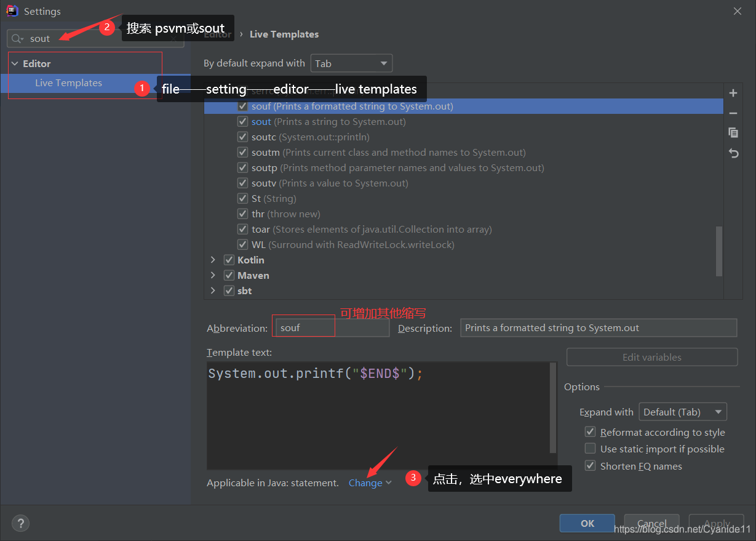Screen dimensions: 756x541
Task: Duplicate the selected template with copy icon
Action: 733,133
